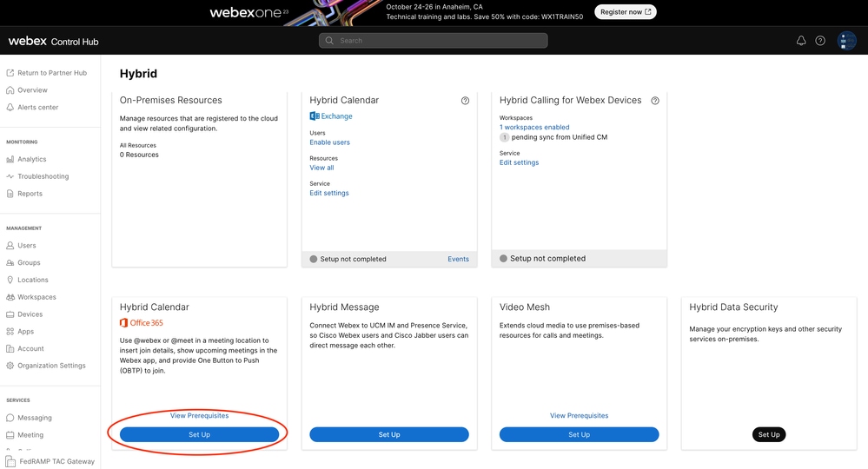
Task: Click the Reports document icon
Action: coord(10,194)
